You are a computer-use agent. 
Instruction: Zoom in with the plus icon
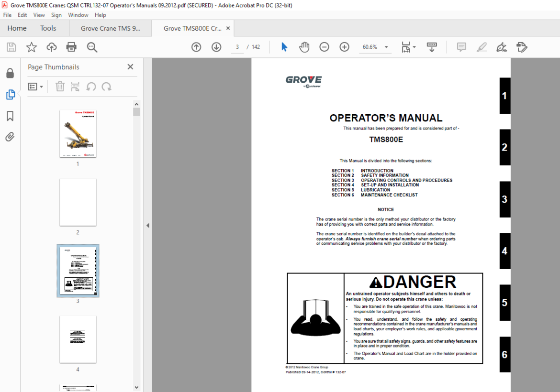[x=344, y=47]
